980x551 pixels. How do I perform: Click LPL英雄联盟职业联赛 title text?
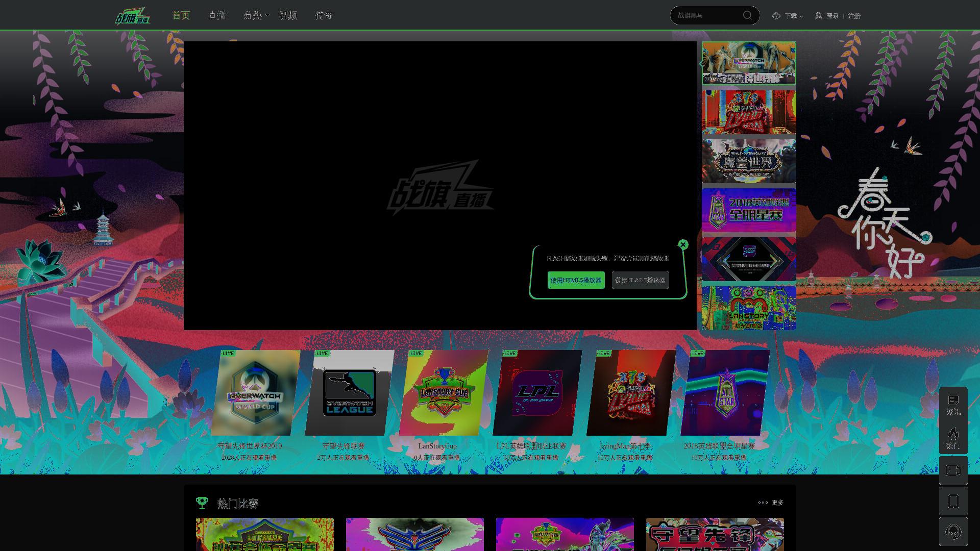531,446
